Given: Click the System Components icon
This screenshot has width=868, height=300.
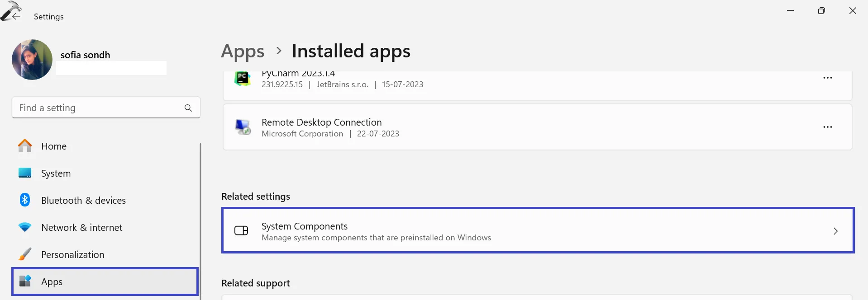Looking at the screenshot, I should click(x=241, y=231).
